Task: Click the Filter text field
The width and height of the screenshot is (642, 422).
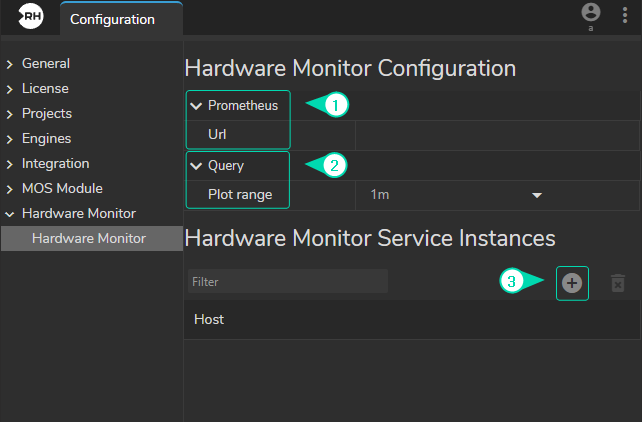Action: pos(287,282)
